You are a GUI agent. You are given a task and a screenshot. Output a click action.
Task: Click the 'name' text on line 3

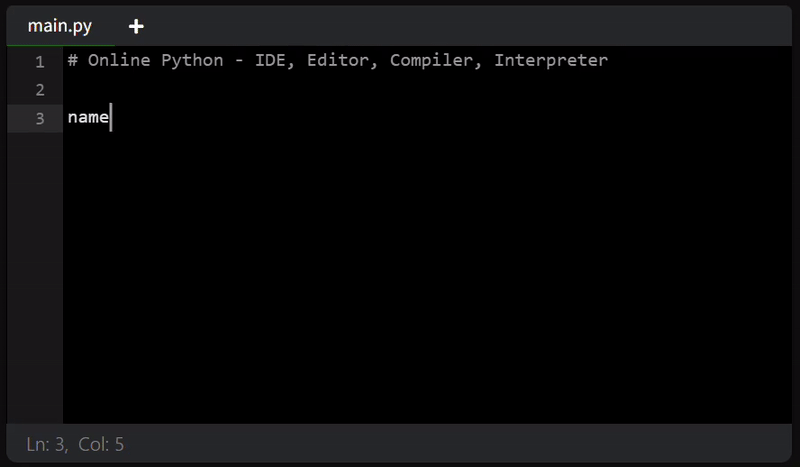(x=88, y=117)
